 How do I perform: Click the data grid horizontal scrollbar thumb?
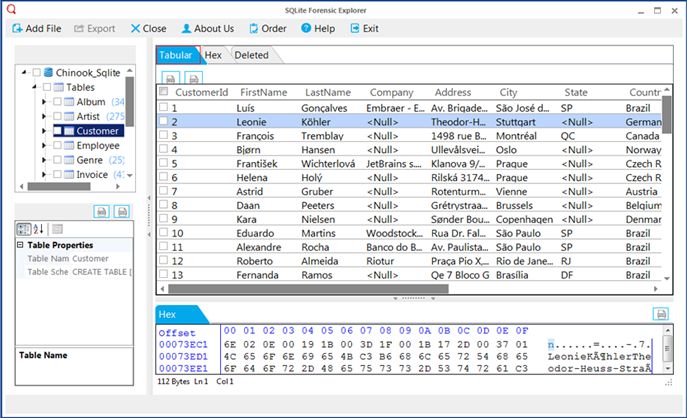(308, 289)
